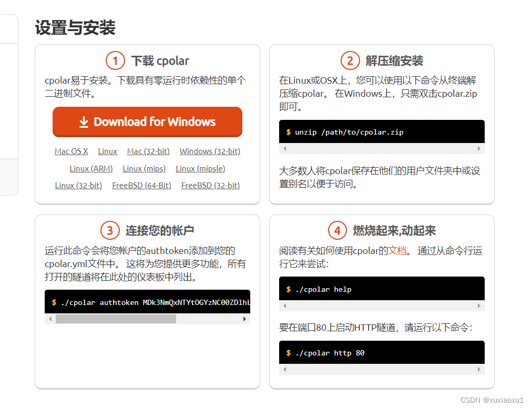Click the 解压缩安装 card heading
532x408 pixels.
(394, 61)
